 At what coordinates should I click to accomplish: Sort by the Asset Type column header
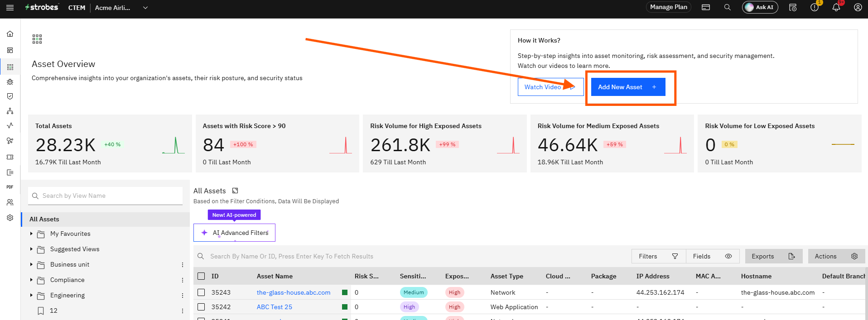(x=506, y=276)
